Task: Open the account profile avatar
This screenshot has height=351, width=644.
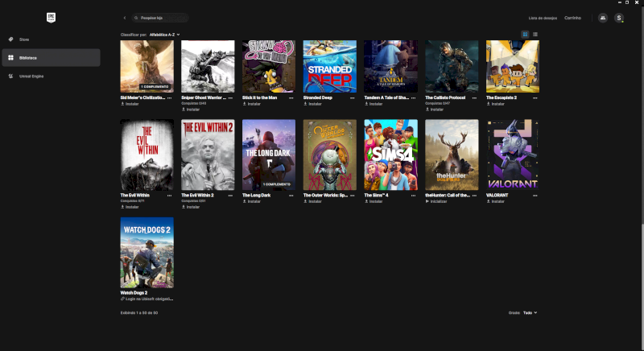Action: pyautogui.click(x=618, y=18)
